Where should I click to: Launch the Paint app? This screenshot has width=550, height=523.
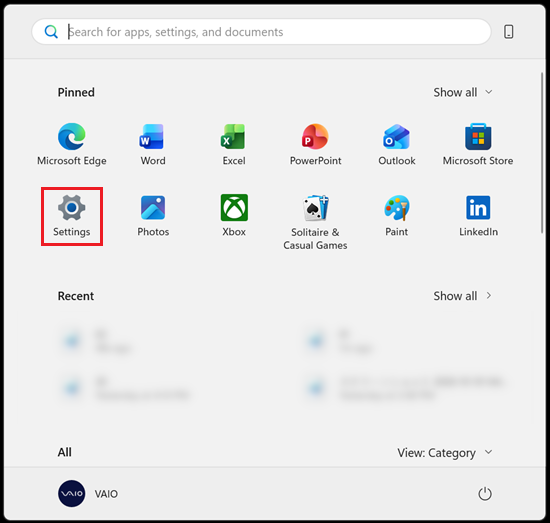coord(397,216)
